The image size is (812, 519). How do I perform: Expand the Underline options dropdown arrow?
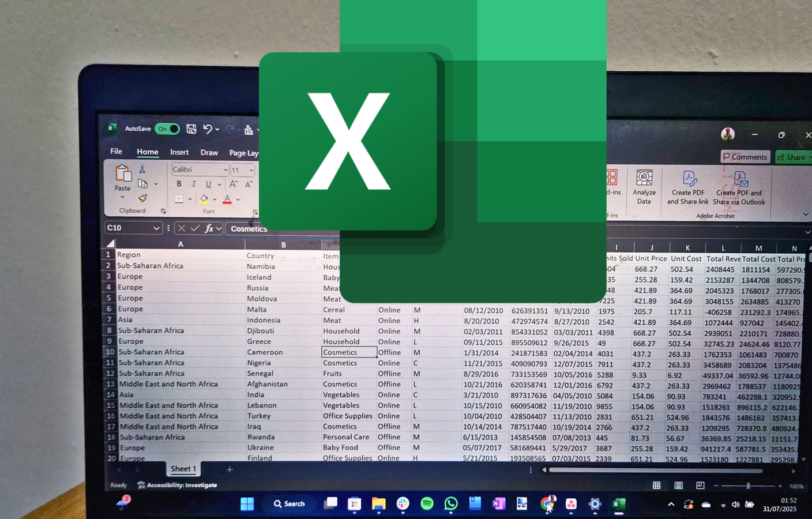point(219,185)
